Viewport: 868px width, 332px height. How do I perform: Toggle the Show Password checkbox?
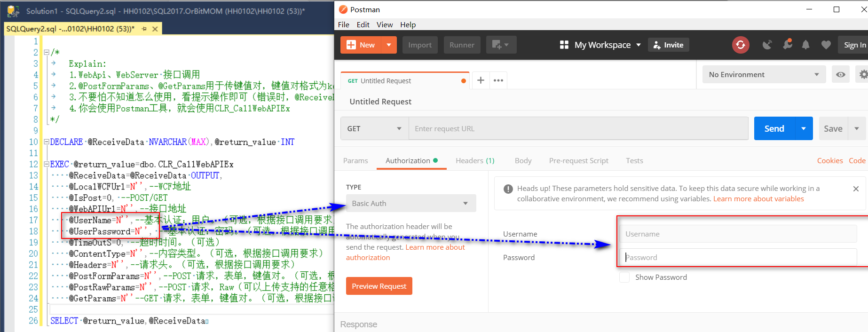pos(624,277)
